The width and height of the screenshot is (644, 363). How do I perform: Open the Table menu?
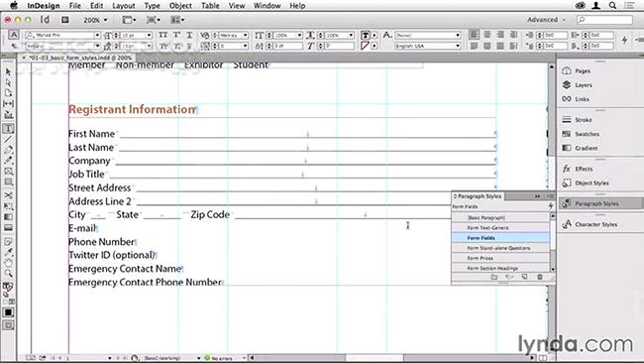(x=210, y=6)
